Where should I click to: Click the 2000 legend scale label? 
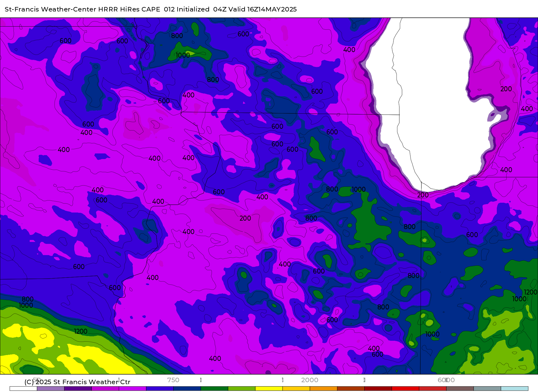point(310,380)
